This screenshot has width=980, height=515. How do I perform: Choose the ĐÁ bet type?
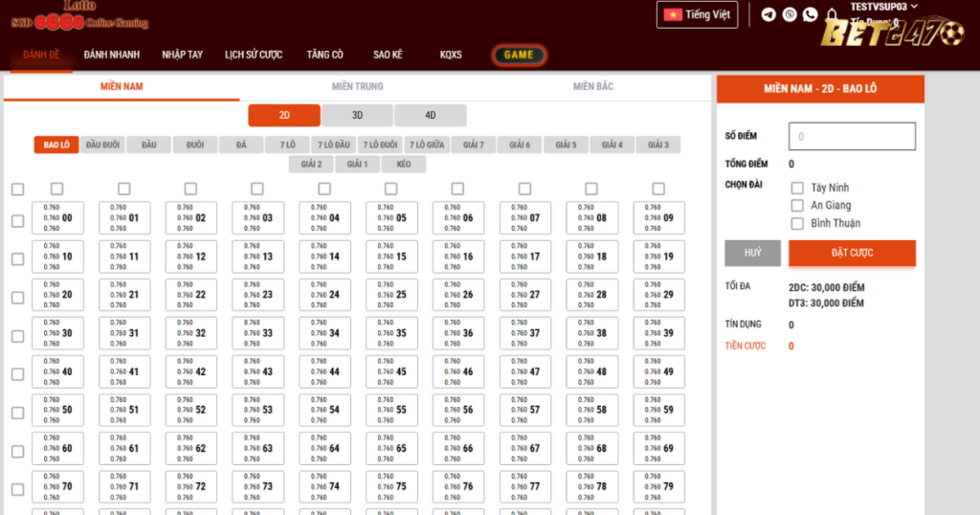tap(241, 145)
